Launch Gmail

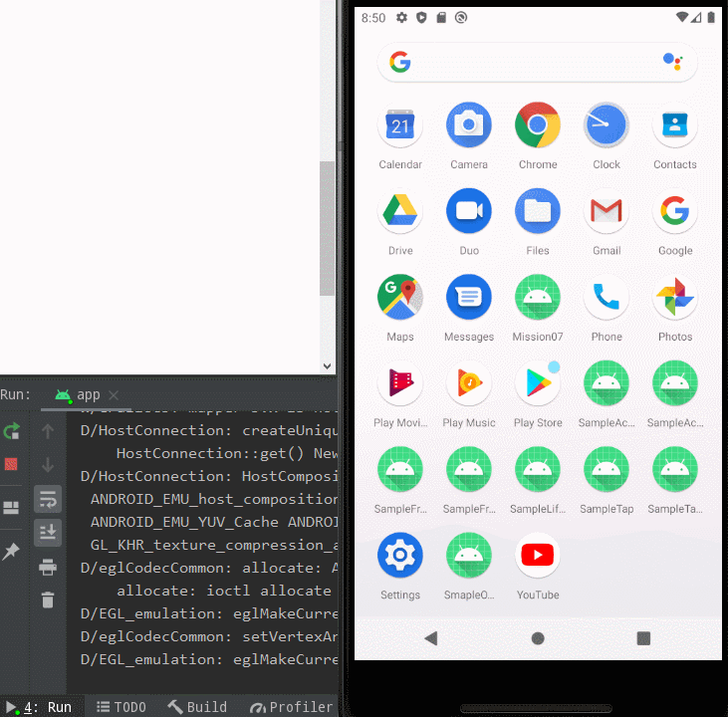(x=606, y=211)
